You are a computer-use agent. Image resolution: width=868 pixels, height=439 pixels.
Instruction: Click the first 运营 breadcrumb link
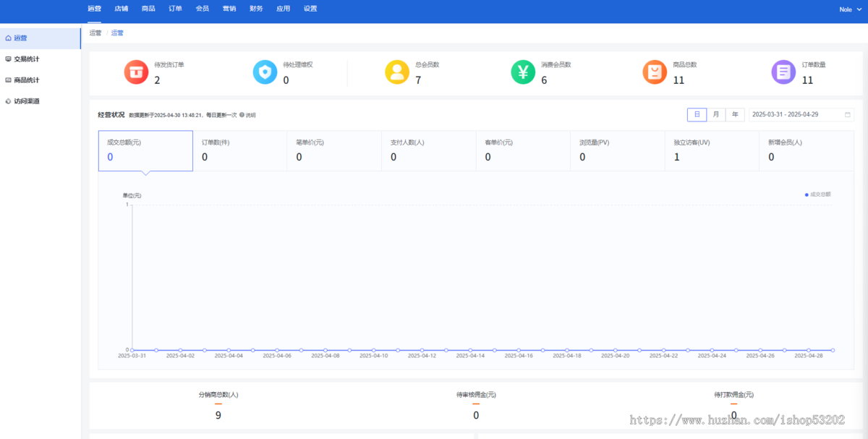coord(95,33)
